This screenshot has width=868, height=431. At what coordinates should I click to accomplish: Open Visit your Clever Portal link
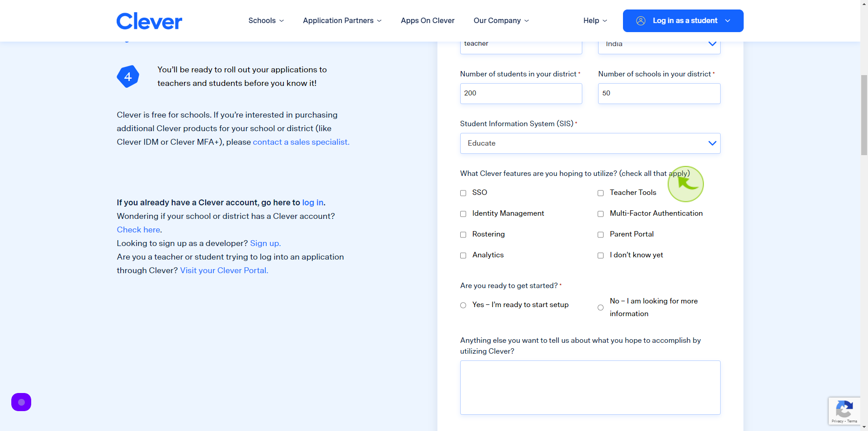(224, 270)
